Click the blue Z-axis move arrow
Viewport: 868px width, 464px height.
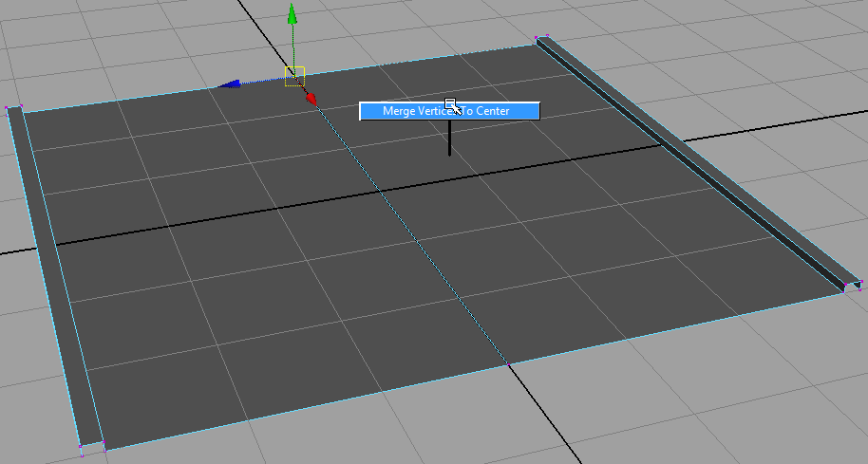pyautogui.click(x=228, y=84)
